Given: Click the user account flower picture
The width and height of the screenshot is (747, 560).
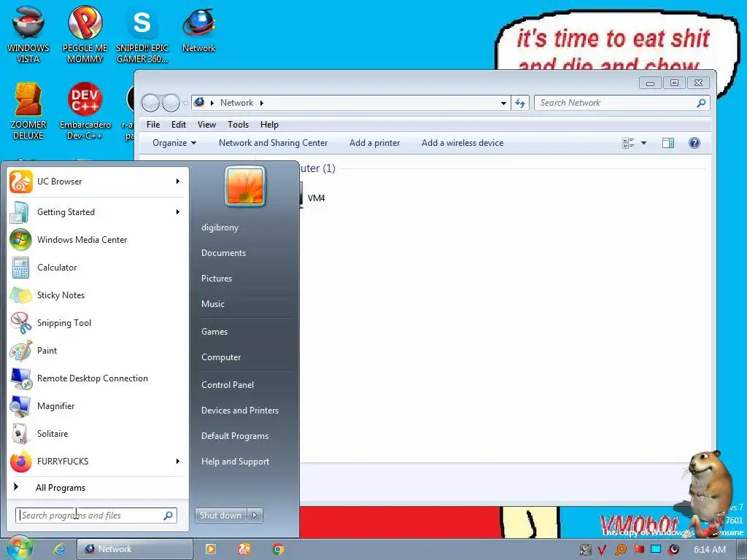Looking at the screenshot, I should tap(245, 186).
